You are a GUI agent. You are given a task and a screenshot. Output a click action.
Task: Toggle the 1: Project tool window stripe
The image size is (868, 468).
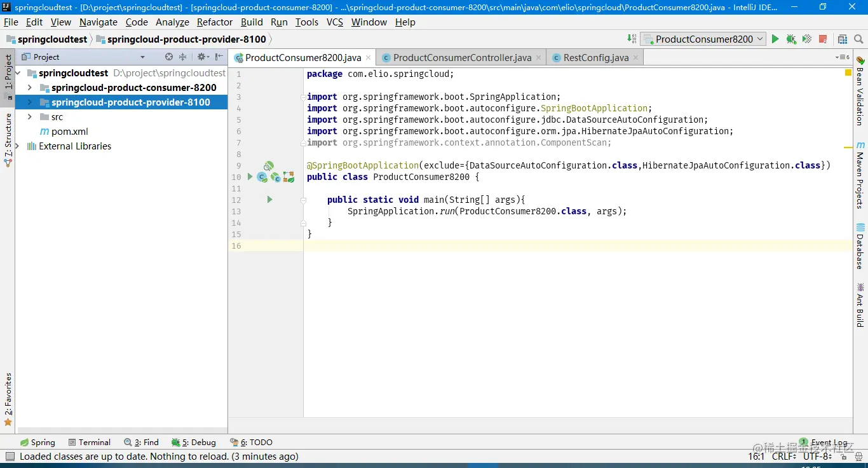(8, 77)
